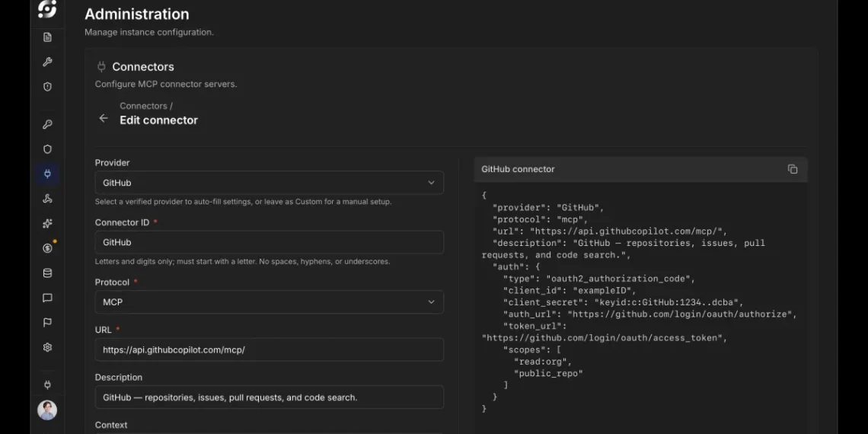Open the document page icon in the sidebar
This screenshot has width=868, height=434.
coord(48,37)
